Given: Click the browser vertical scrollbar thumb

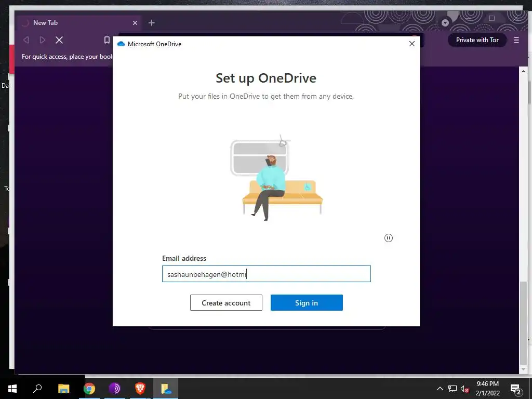Looking at the screenshot, I should pyautogui.click(x=524, y=323).
